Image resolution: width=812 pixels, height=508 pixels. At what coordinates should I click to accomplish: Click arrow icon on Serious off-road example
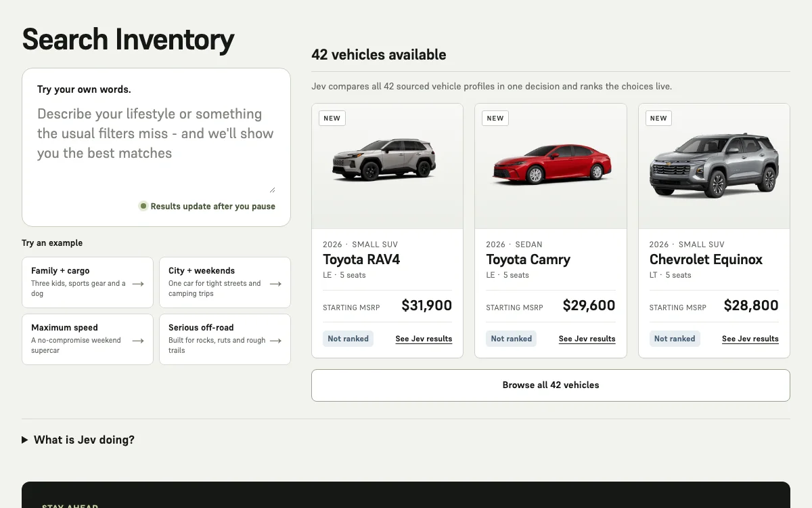point(275,341)
